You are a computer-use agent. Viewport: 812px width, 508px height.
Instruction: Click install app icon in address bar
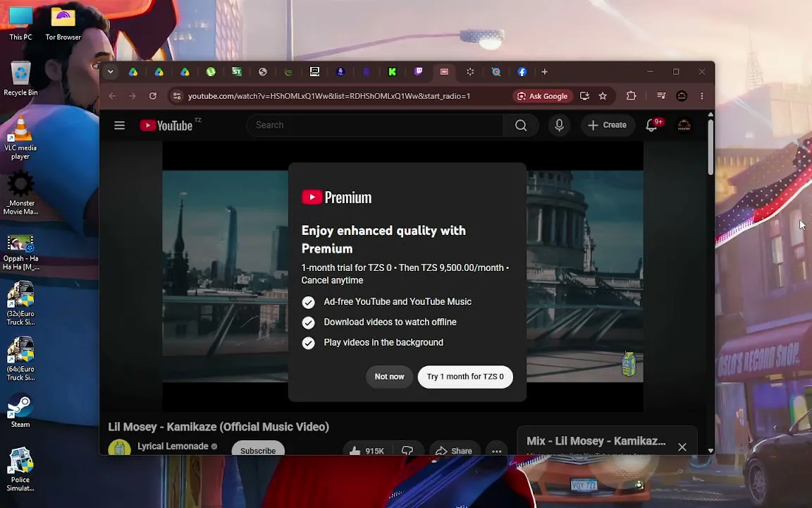pos(584,96)
